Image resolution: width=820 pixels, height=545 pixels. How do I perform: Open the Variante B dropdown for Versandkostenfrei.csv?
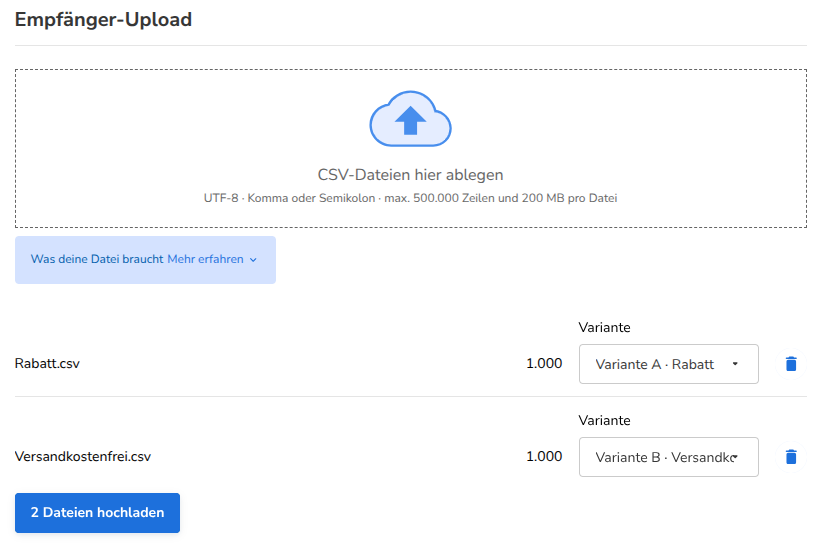coord(668,457)
